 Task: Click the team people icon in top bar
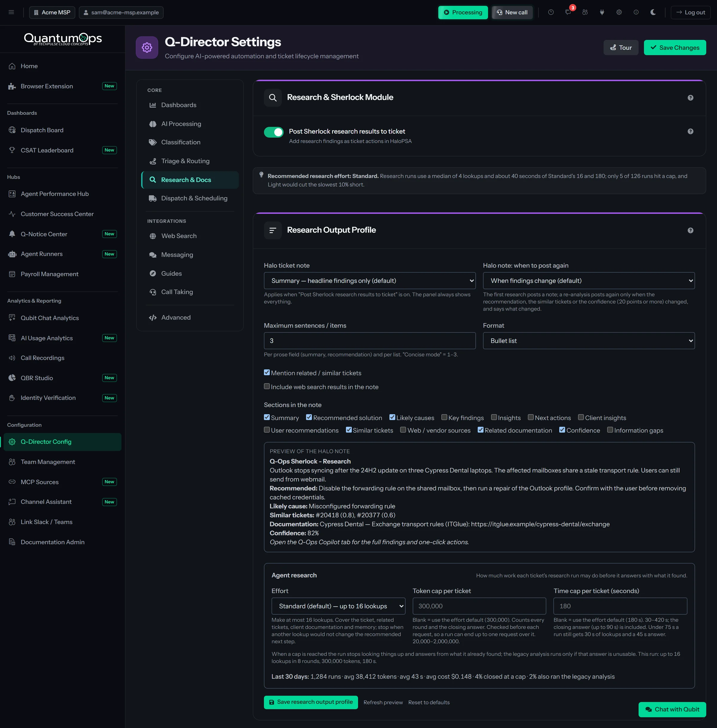[x=585, y=13]
